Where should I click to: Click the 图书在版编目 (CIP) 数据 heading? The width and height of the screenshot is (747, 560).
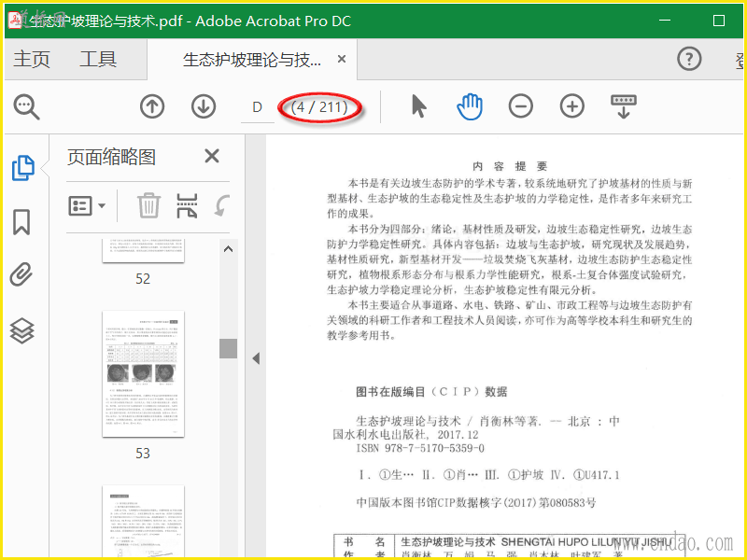431,392
